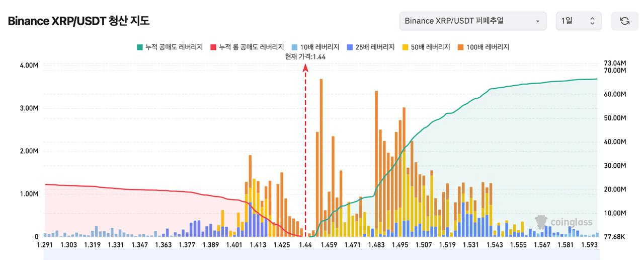Open the Binance XRP/USDT 퍼페추얼 pair dropdown

(472, 21)
